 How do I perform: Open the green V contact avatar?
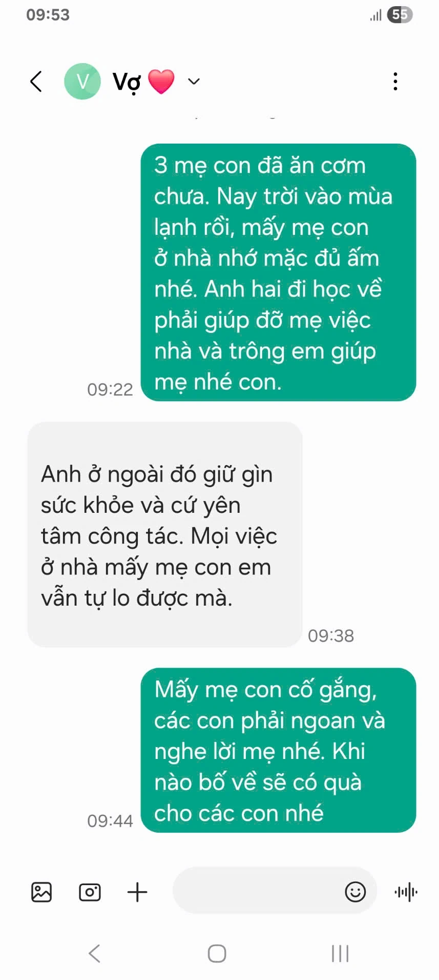click(82, 82)
